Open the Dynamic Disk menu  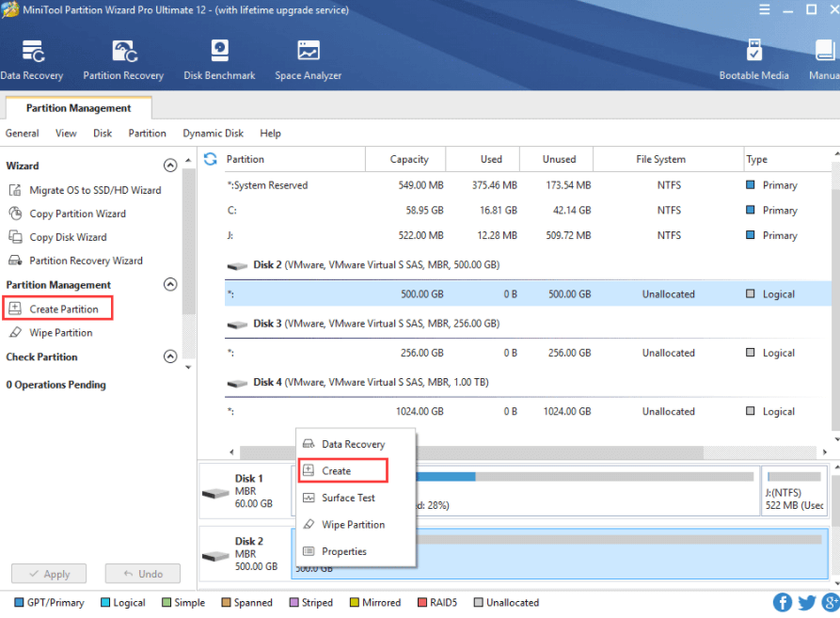pyautogui.click(x=213, y=133)
